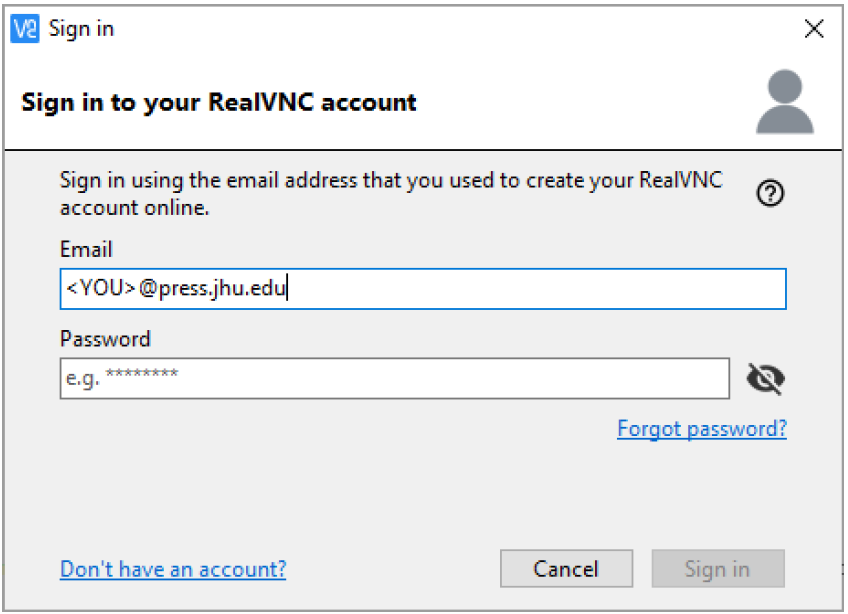848x614 pixels.
Task: Click the 'Sign in to your RealVNC account' heading
Action: click(218, 103)
